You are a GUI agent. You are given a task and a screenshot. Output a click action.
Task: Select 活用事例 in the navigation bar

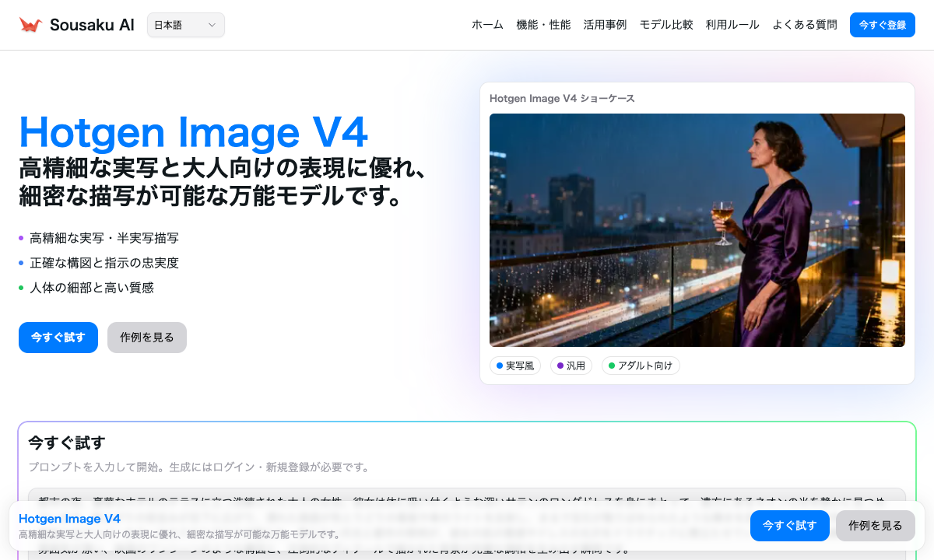605,24
